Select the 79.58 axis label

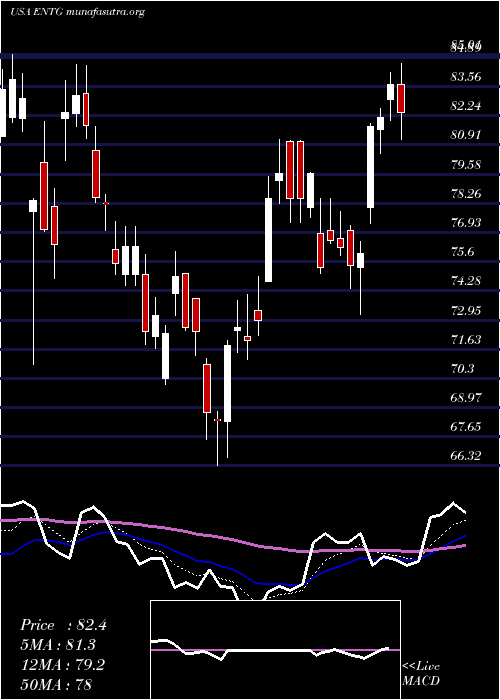pos(467,164)
